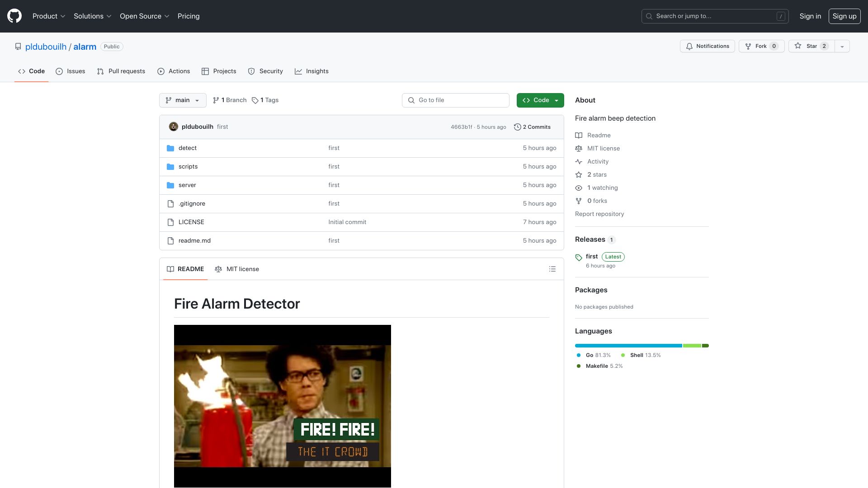Open the detect folder icon
The image size is (868, 488).
coord(170,148)
